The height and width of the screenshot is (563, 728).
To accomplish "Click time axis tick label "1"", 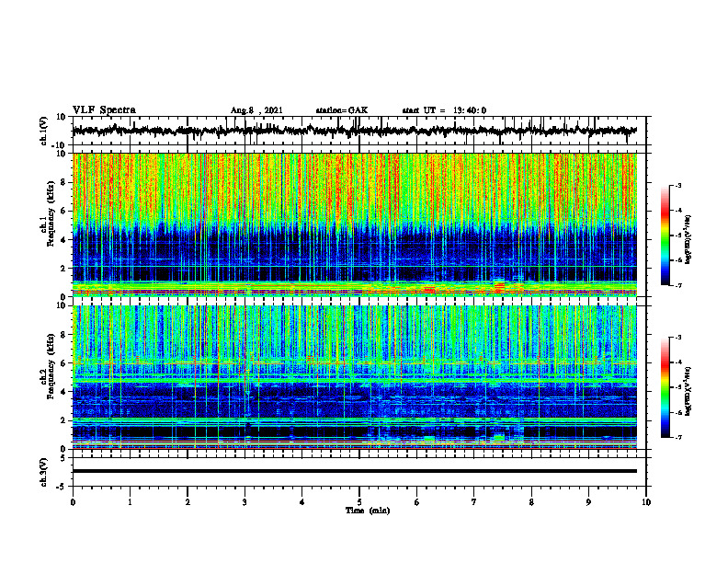I will 130,502.
